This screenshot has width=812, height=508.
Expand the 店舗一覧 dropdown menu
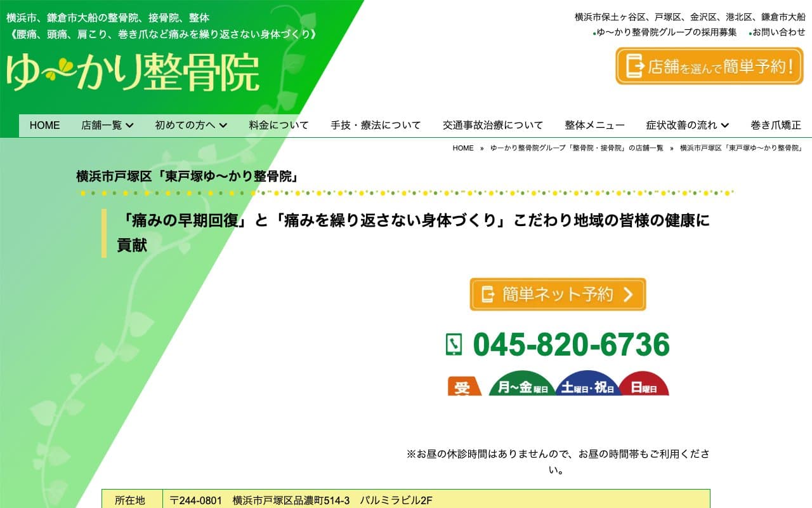(x=106, y=125)
